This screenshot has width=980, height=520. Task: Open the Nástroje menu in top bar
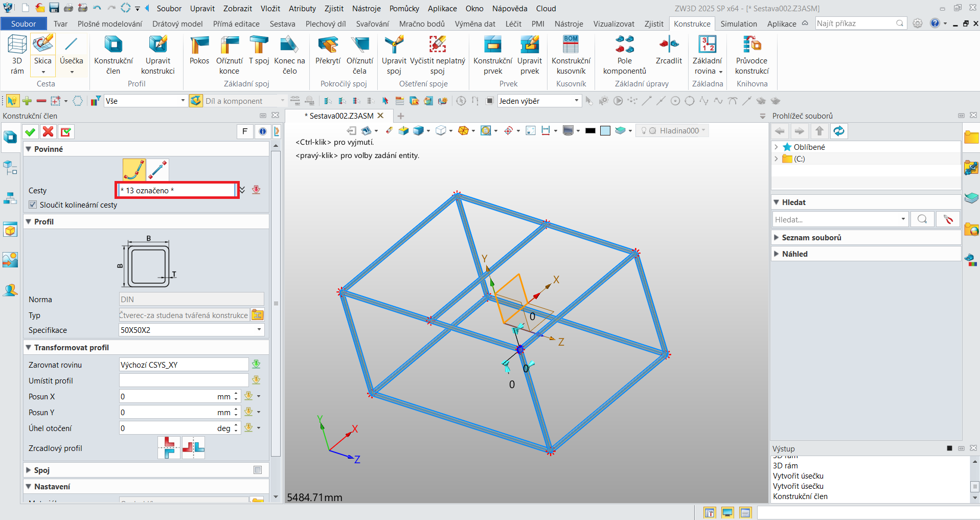coord(367,8)
